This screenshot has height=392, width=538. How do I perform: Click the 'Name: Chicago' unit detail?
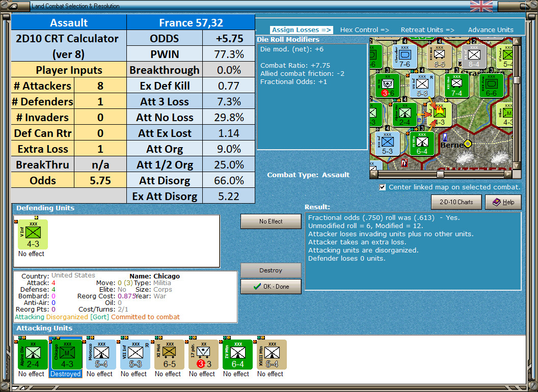(154, 276)
